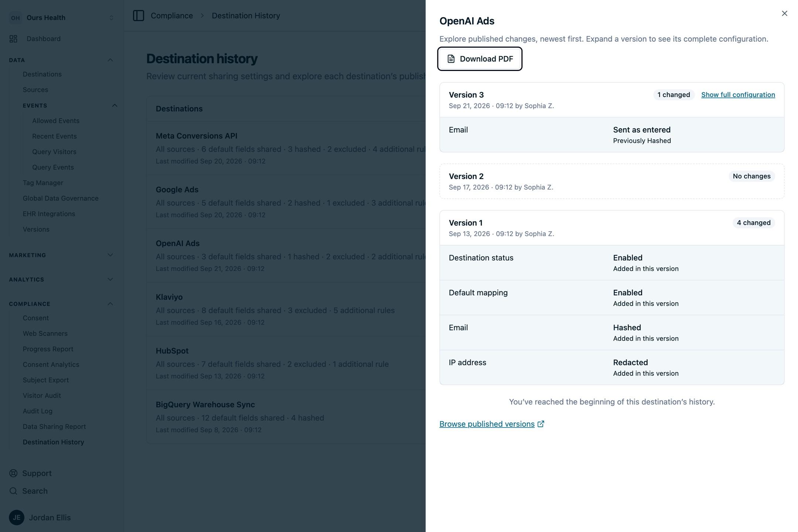Expand the Version 2 card

(612, 181)
